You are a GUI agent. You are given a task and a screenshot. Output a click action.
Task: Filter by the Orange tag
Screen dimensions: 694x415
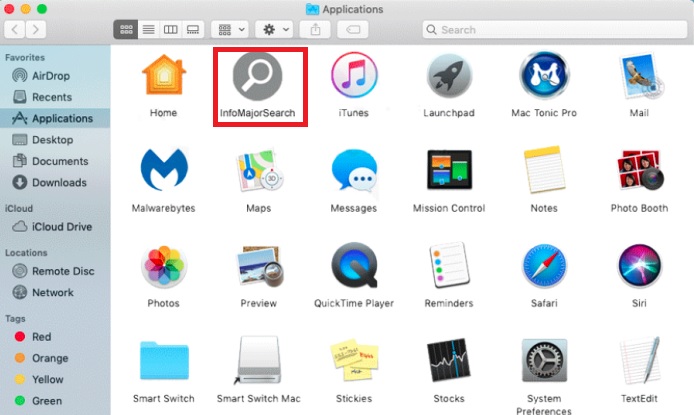[55, 358]
